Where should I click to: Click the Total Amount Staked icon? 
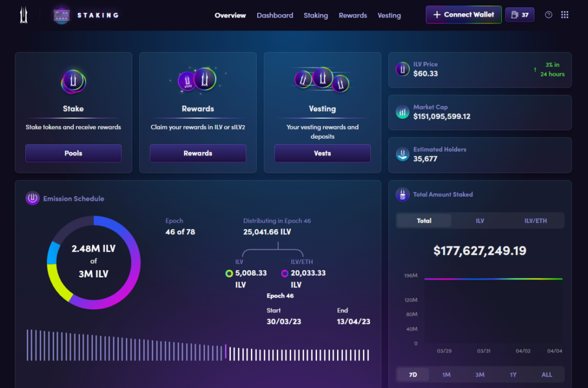[x=403, y=194]
